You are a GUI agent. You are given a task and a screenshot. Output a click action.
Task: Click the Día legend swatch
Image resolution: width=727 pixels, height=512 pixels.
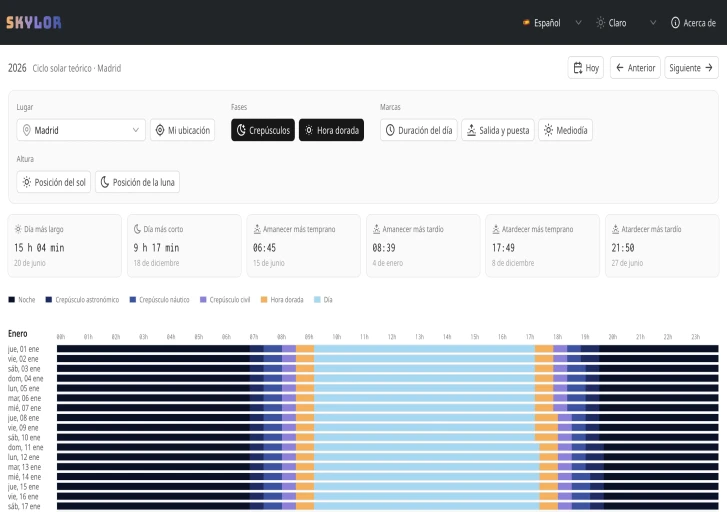tap(317, 300)
